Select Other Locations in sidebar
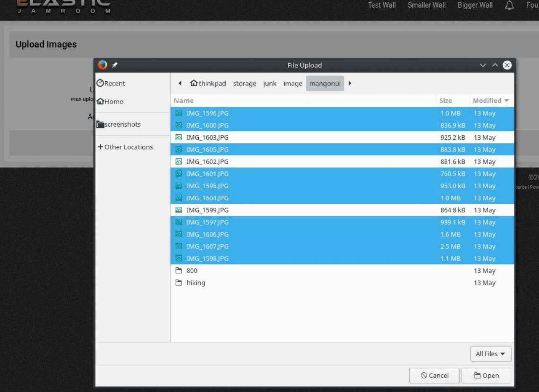The height and width of the screenshot is (392, 539). point(125,147)
